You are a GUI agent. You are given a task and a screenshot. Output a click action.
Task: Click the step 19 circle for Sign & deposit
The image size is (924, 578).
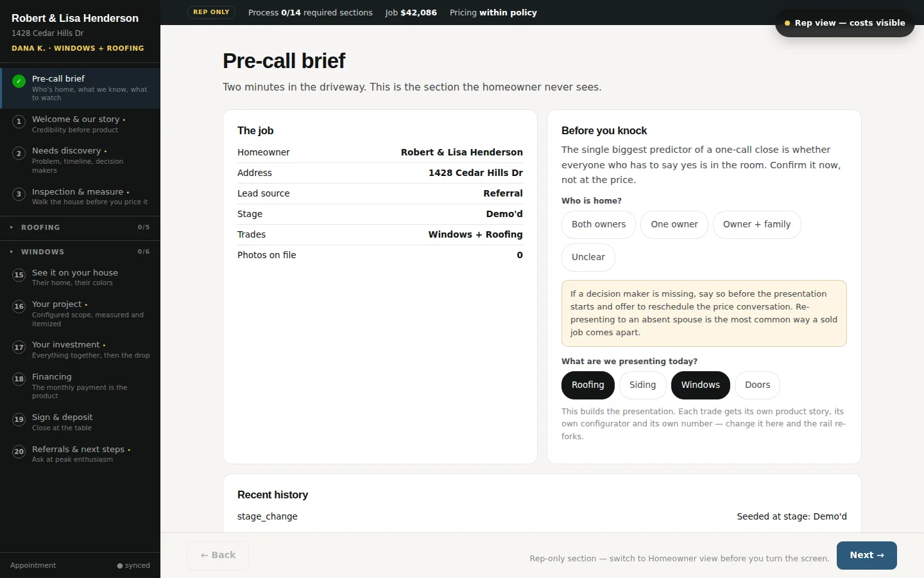point(19,419)
